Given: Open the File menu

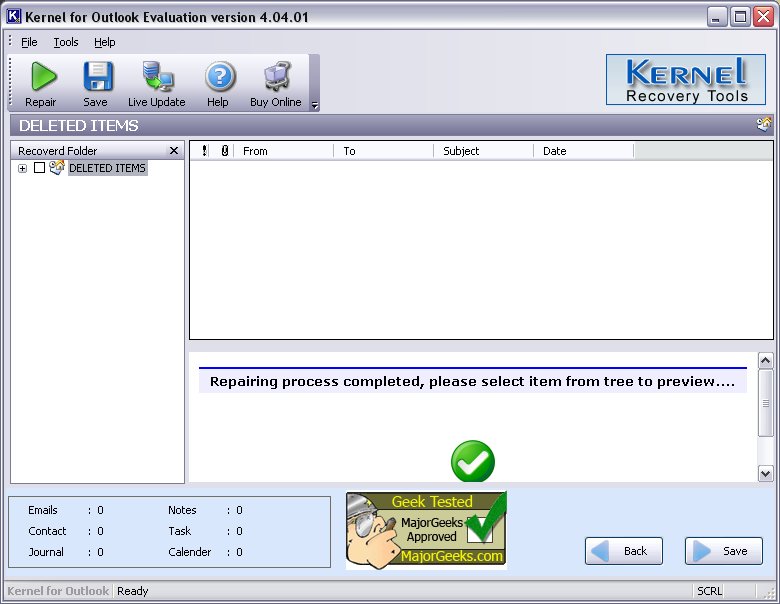Looking at the screenshot, I should [x=29, y=42].
